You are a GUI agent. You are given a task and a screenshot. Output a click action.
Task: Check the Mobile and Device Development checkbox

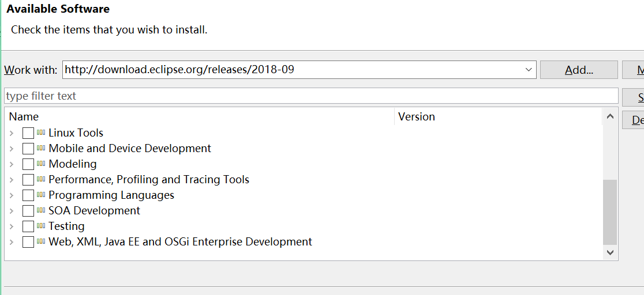pyautogui.click(x=28, y=149)
